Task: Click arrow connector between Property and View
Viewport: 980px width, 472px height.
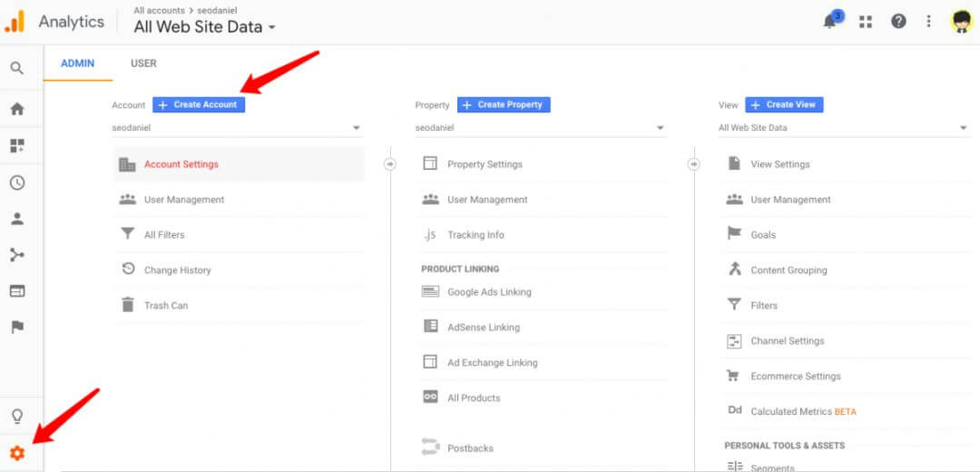Action: [694, 164]
